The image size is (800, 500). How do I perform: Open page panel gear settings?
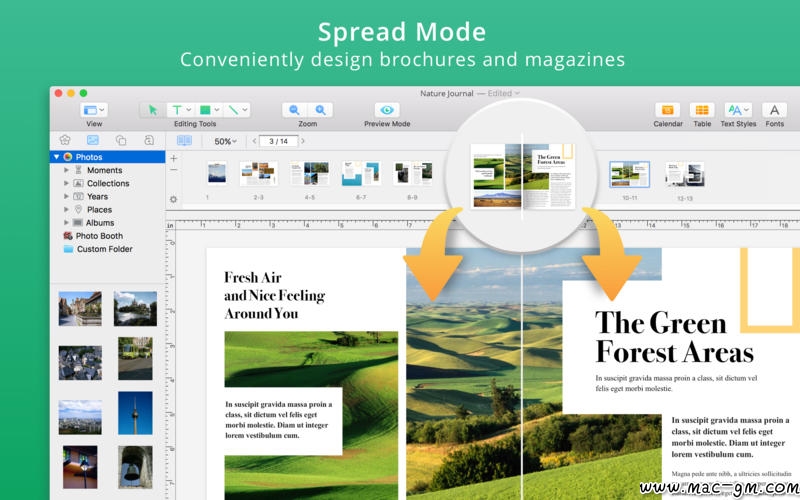click(173, 199)
